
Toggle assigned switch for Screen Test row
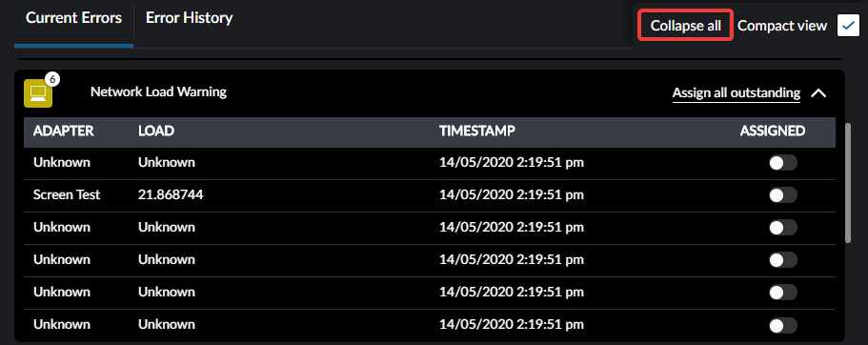(783, 195)
